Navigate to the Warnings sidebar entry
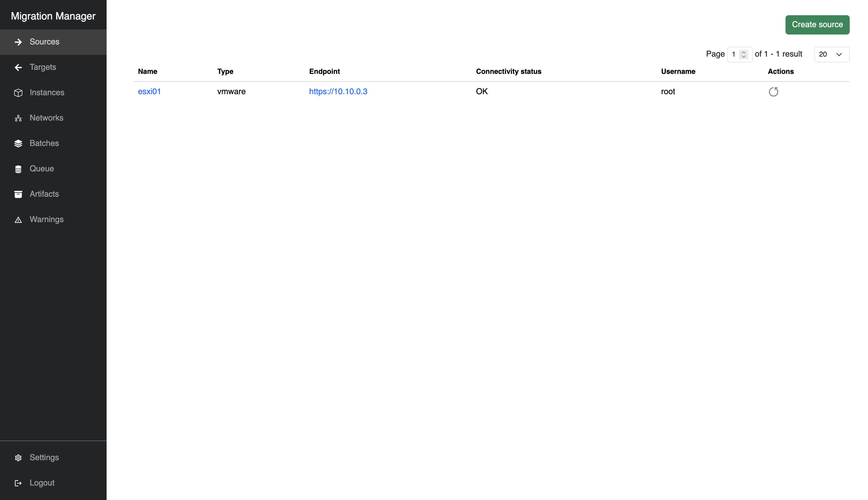The image size is (868, 500). coord(46,220)
